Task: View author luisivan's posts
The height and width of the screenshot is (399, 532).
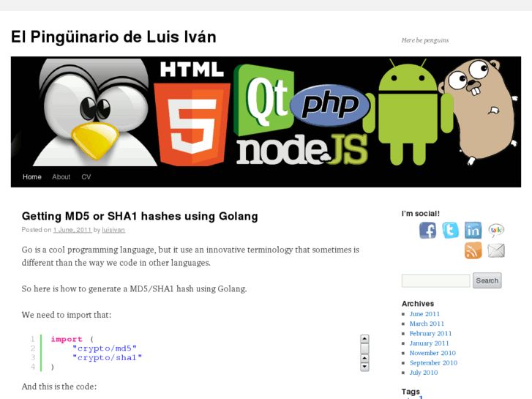Action: [113, 230]
